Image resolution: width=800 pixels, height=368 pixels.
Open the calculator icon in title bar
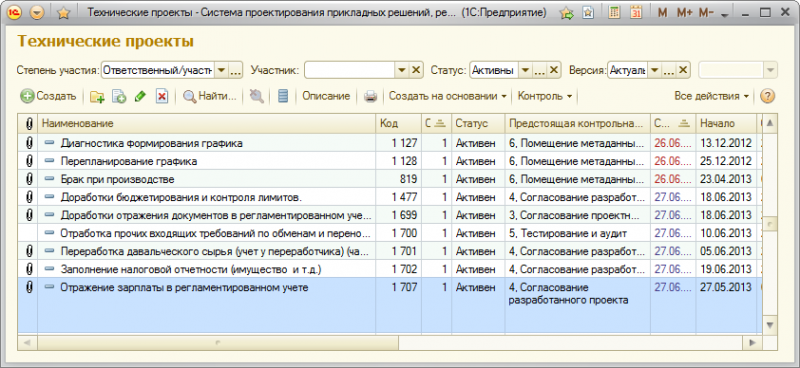click(x=615, y=13)
